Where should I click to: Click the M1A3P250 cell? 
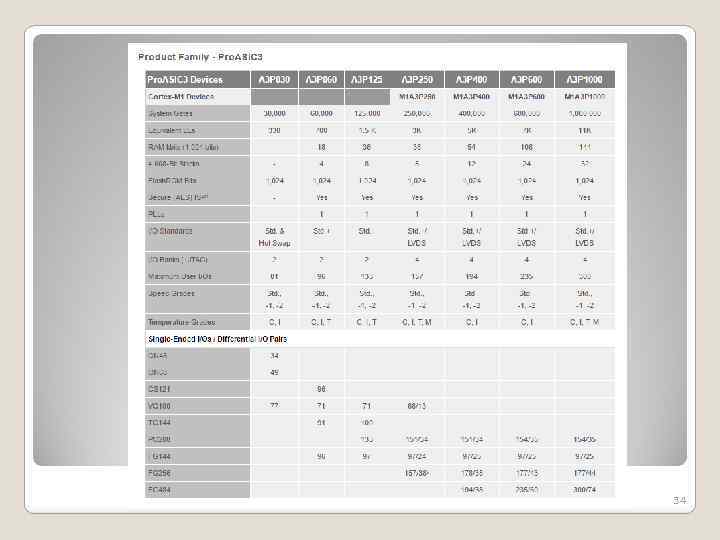[x=417, y=97]
